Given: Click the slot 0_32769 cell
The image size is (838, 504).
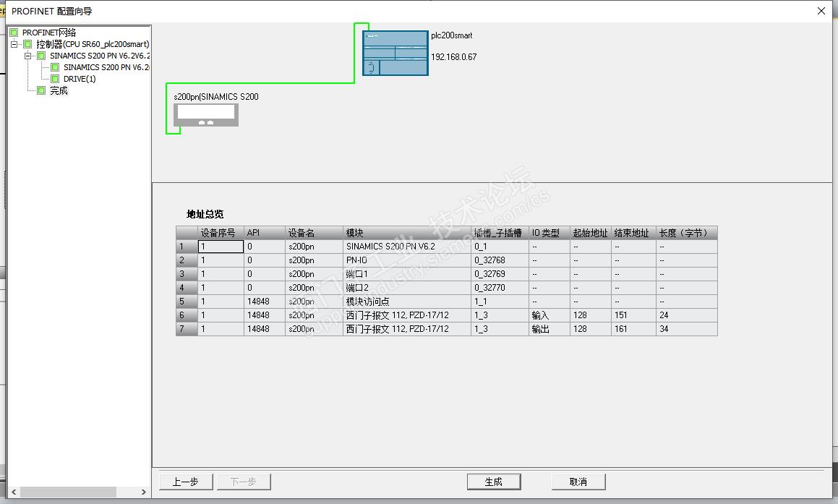Looking at the screenshot, I should point(500,274).
